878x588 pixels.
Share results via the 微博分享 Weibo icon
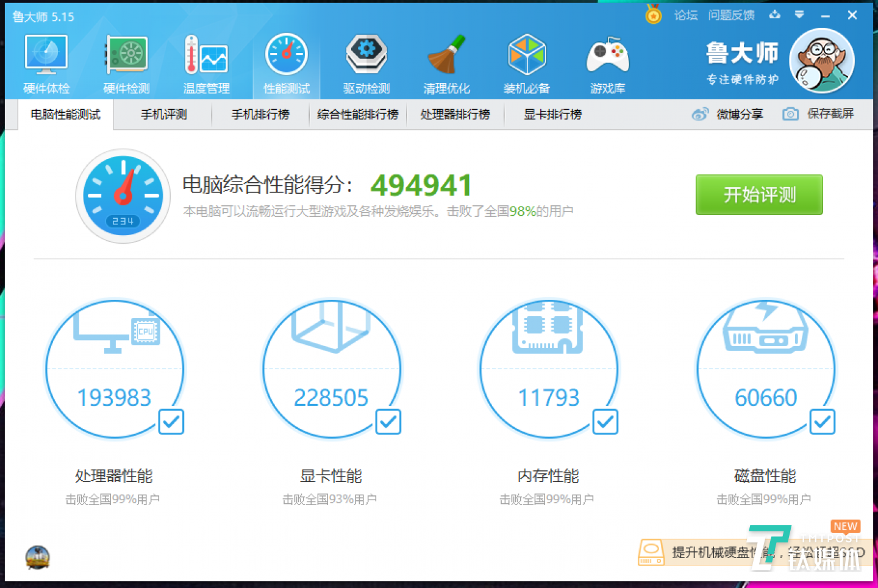pyautogui.click(x=701, y=115)
